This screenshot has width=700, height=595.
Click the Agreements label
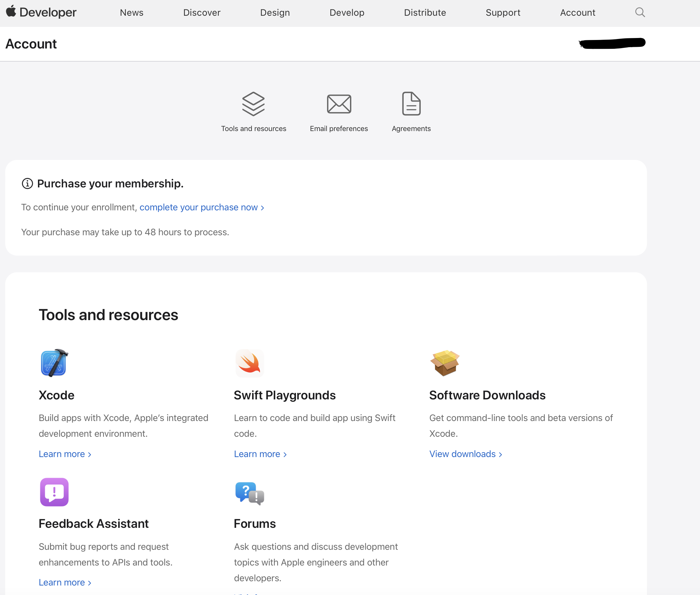click(x=411, y=128)
